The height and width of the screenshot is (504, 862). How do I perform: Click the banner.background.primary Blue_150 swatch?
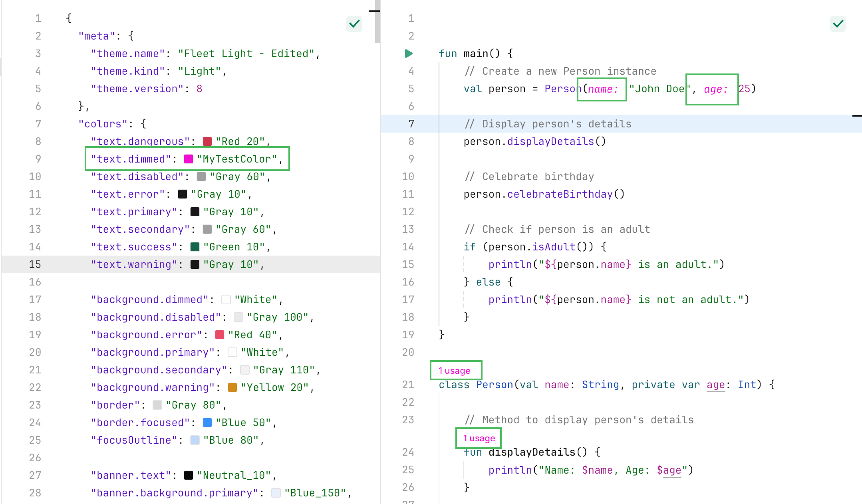click(x=276, y=493)
